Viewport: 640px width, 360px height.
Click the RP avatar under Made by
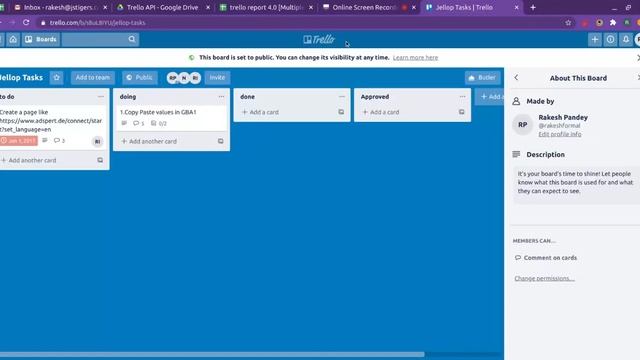(522, 125)
